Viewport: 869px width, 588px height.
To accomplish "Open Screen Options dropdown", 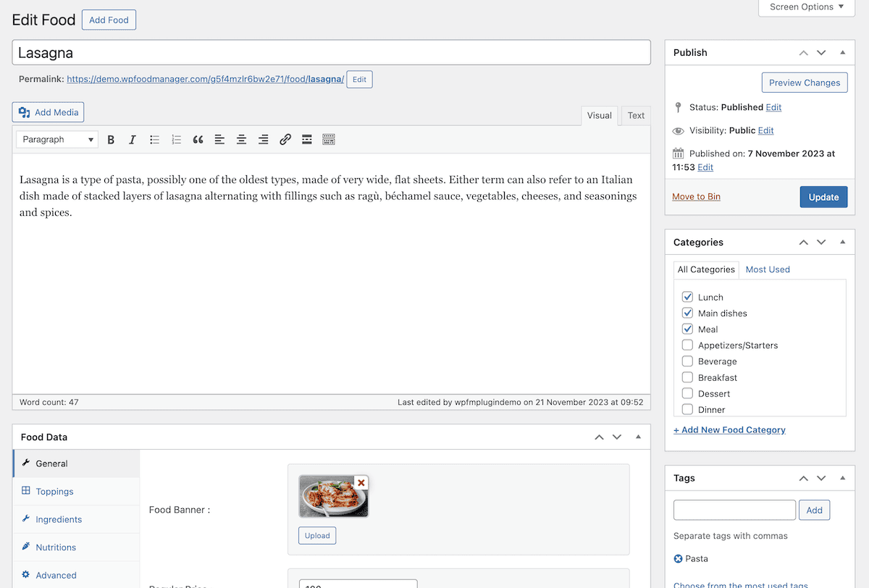I will [807, 7].
